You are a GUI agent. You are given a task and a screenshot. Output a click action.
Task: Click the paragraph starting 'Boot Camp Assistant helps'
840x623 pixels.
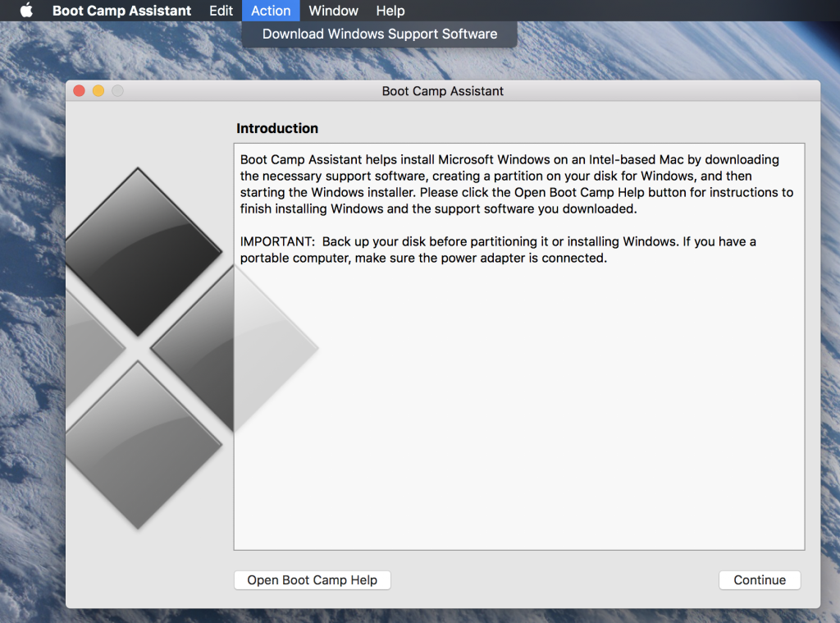517,184
